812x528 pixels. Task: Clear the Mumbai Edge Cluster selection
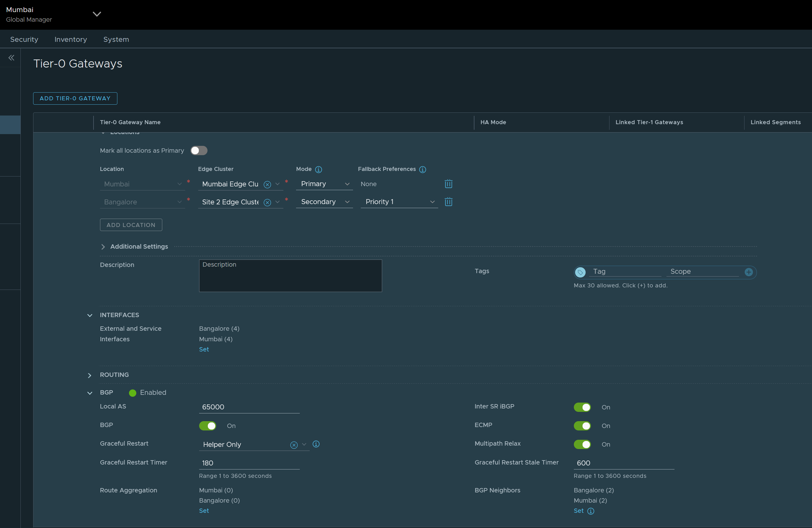(x=267, y=185)
